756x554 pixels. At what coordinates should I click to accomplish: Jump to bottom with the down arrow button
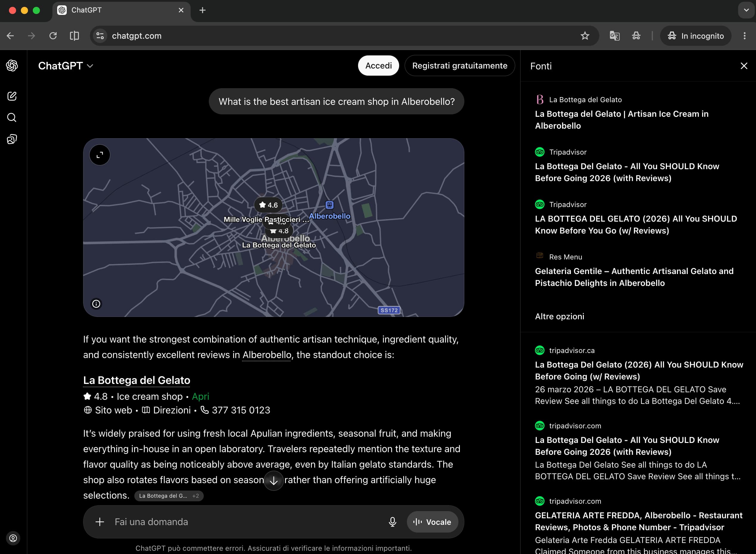(274, 480)
